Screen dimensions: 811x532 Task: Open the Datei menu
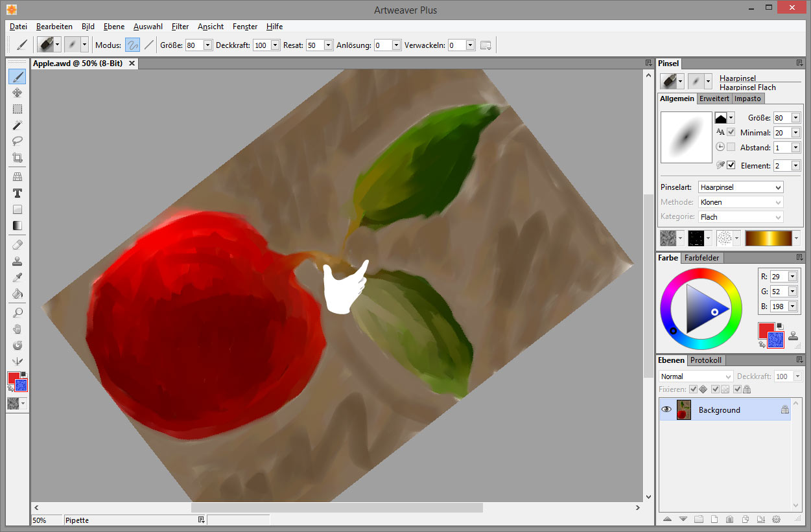18,27
